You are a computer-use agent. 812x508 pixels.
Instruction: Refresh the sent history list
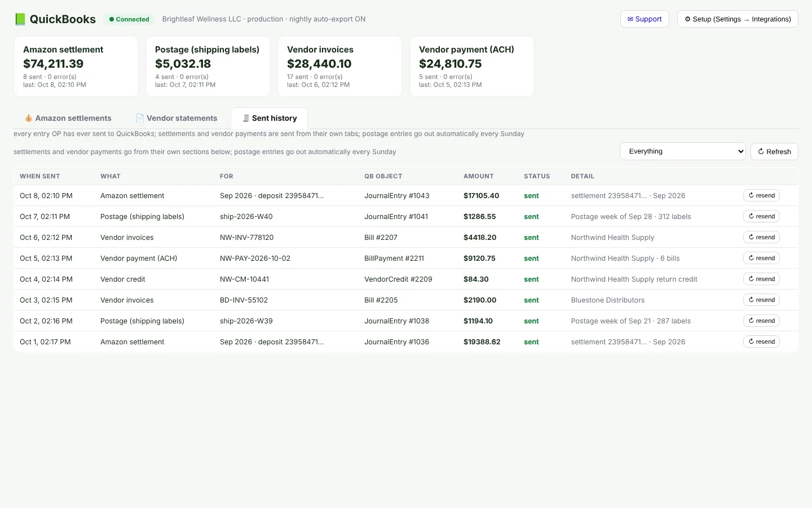pyautogui.click(x=774, y=151)
